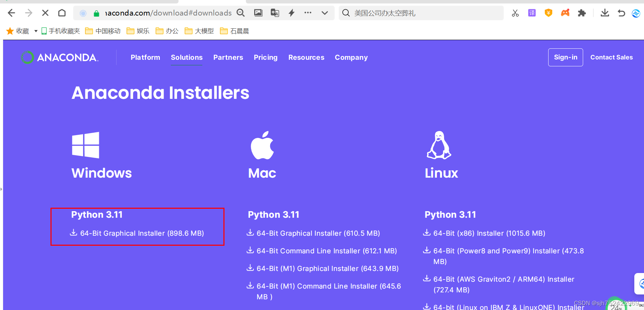
Task: Focus the search field with Chinese text
Action: pos(421,13)
